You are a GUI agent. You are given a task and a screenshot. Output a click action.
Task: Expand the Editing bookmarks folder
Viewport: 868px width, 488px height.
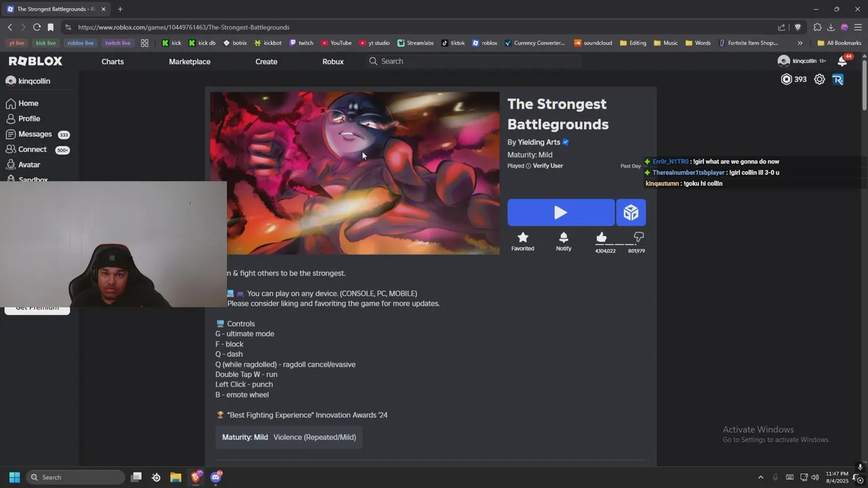point(633,43)
